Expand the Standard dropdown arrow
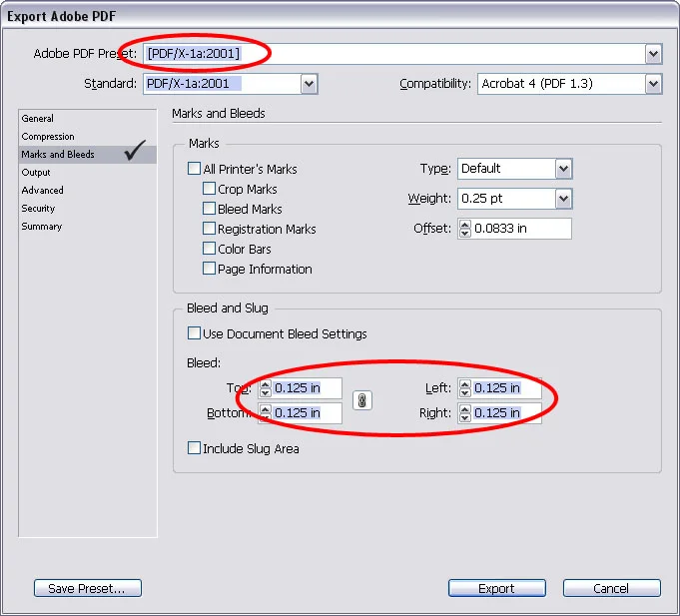680x616 pixels. 309,84
